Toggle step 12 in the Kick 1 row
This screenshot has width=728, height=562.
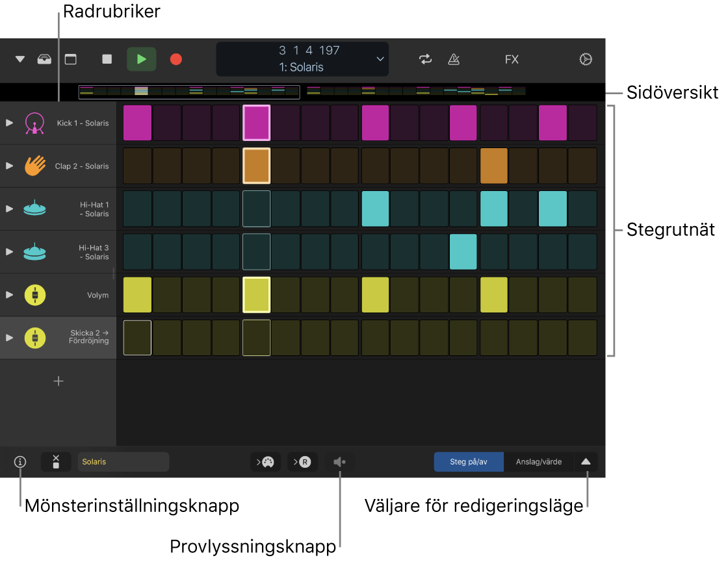(x=463, y=123)
